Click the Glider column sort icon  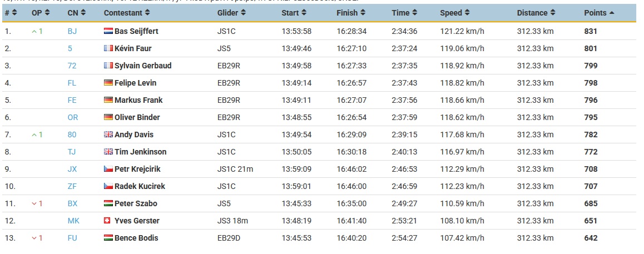[x=243, y=13]
